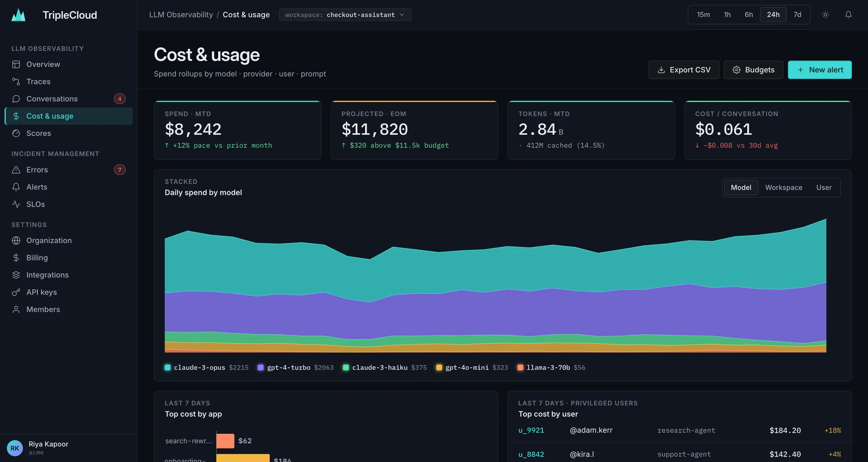The image size is (868, 462).
Task: Switch chart grouping to User
Action: (x=824, y=187)
